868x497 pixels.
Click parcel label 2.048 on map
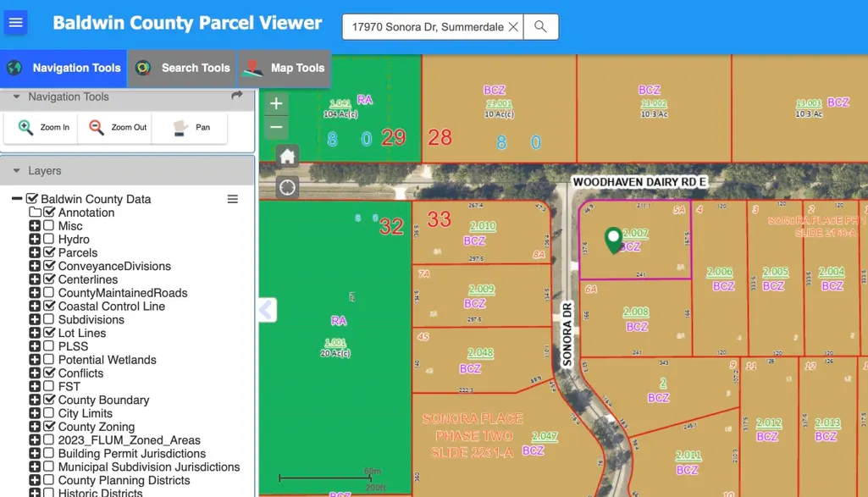click(x=480, y=353)
